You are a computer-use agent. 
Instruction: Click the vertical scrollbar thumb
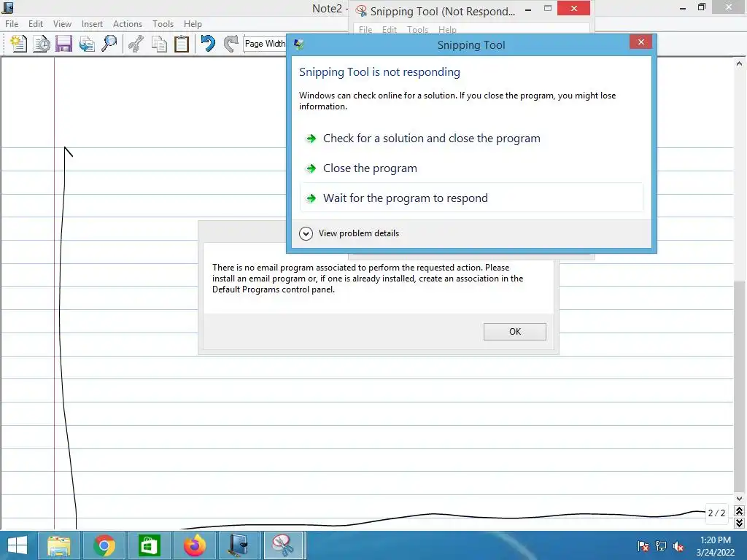pyautogui.click(x=740, y=386)
